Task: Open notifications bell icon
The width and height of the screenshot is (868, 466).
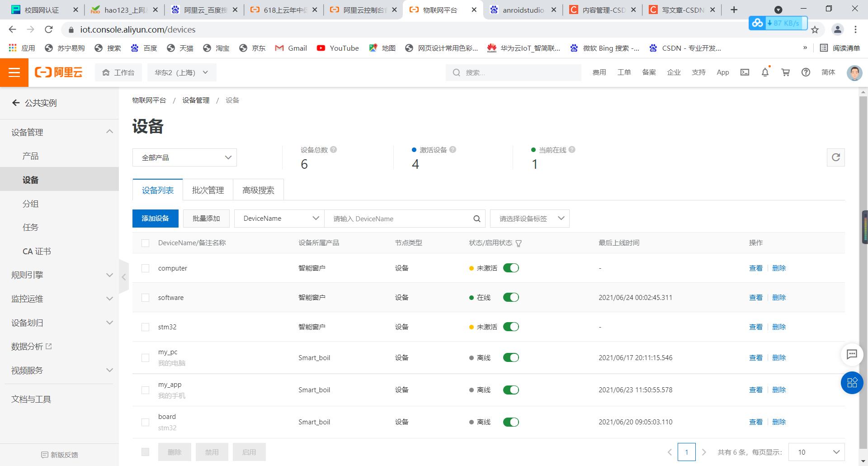Action: [765, 72]
